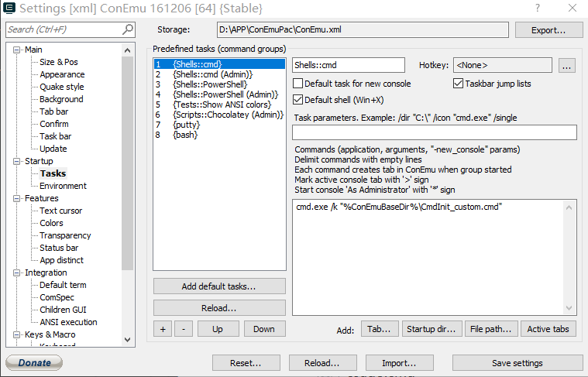Open Status bar settings page

(x=59, y=248)
